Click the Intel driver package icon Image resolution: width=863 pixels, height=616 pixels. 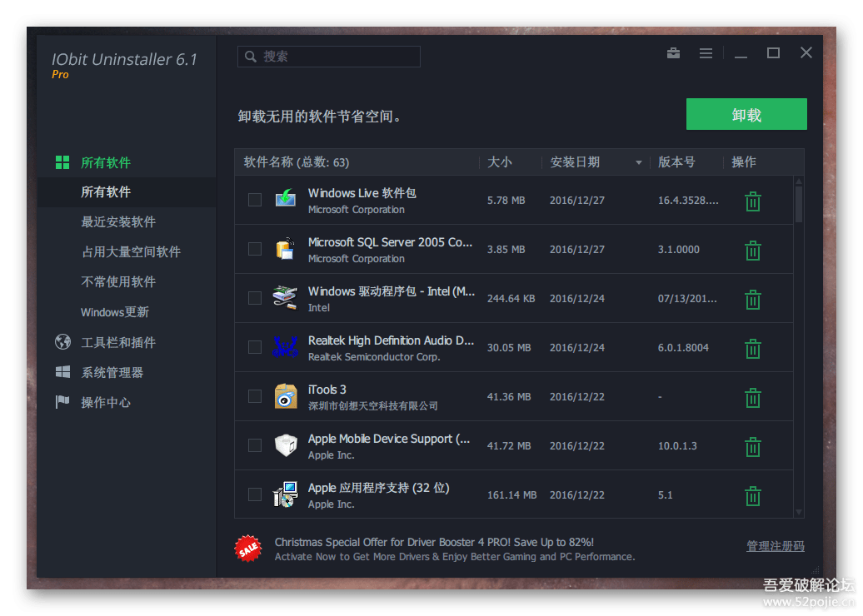[x=285, y=297]
